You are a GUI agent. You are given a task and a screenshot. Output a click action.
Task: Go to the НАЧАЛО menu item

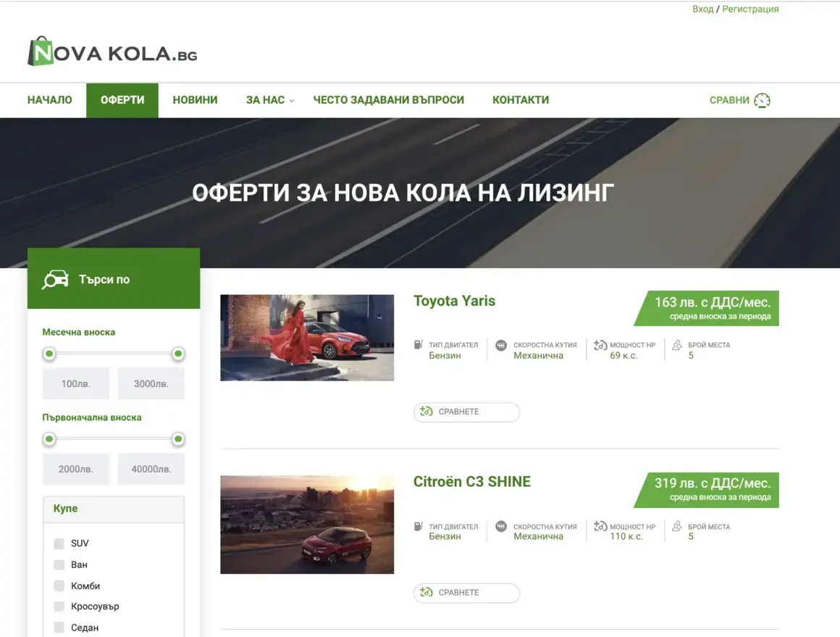50,100
